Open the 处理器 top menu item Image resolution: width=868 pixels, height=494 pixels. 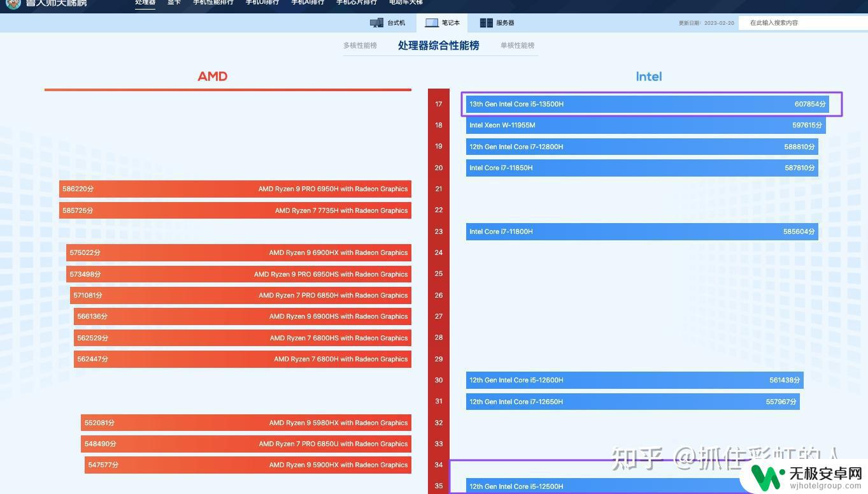point(145,3)
